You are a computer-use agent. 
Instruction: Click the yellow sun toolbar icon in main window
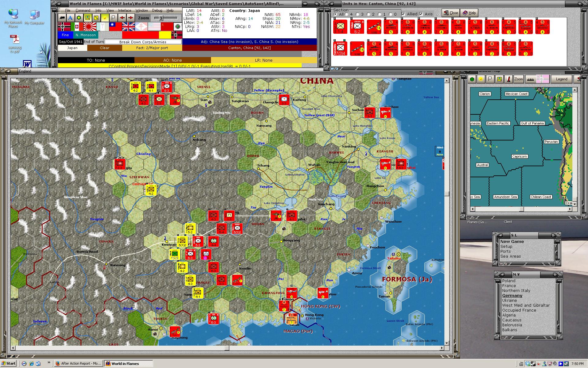coord(105,18)
